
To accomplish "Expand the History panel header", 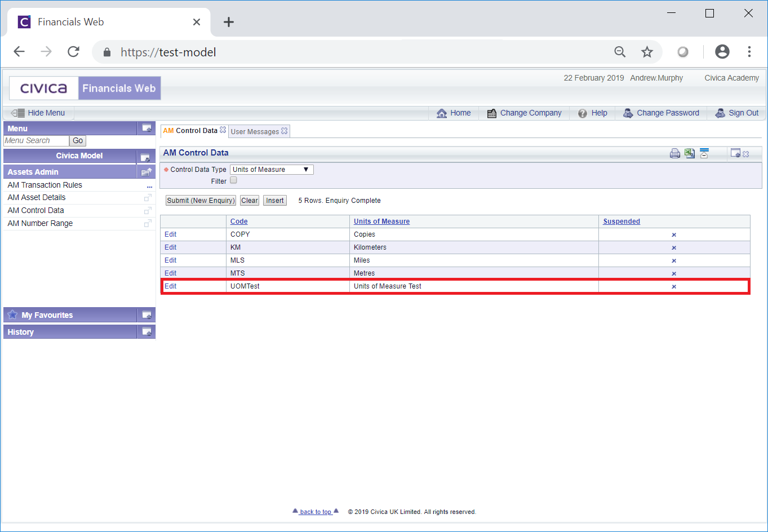I will pos(70,332).
